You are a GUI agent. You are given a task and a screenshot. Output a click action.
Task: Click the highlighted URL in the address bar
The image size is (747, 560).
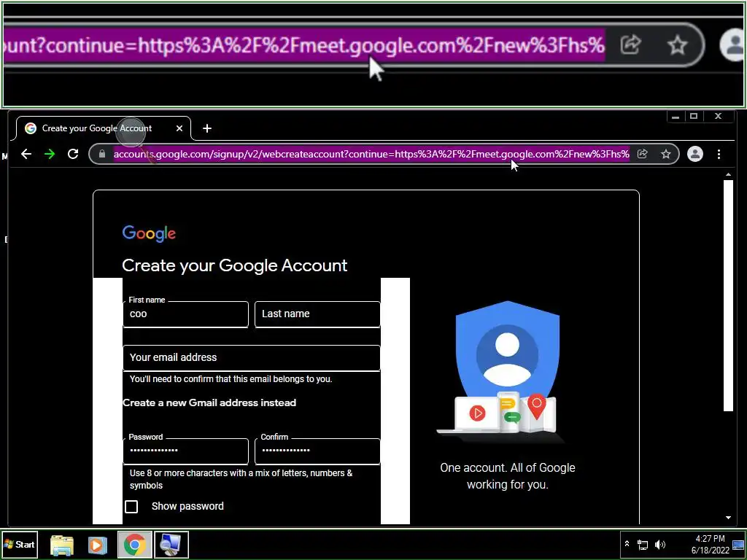click(x=371, y=154)
